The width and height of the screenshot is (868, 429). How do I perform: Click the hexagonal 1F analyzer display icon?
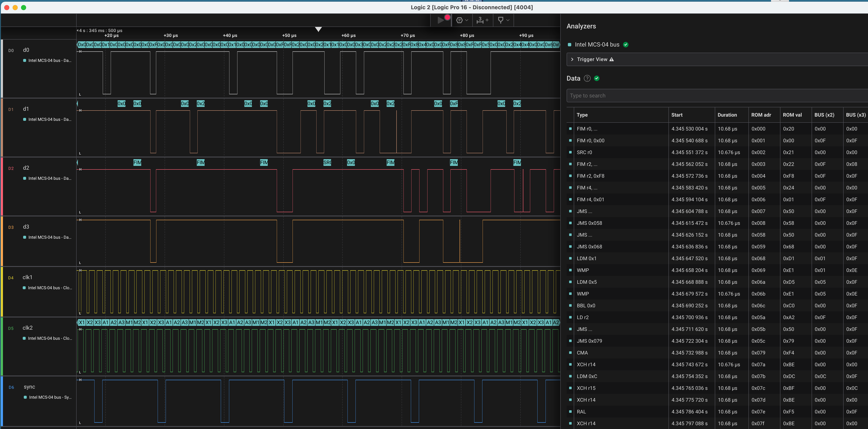[459, 20]
